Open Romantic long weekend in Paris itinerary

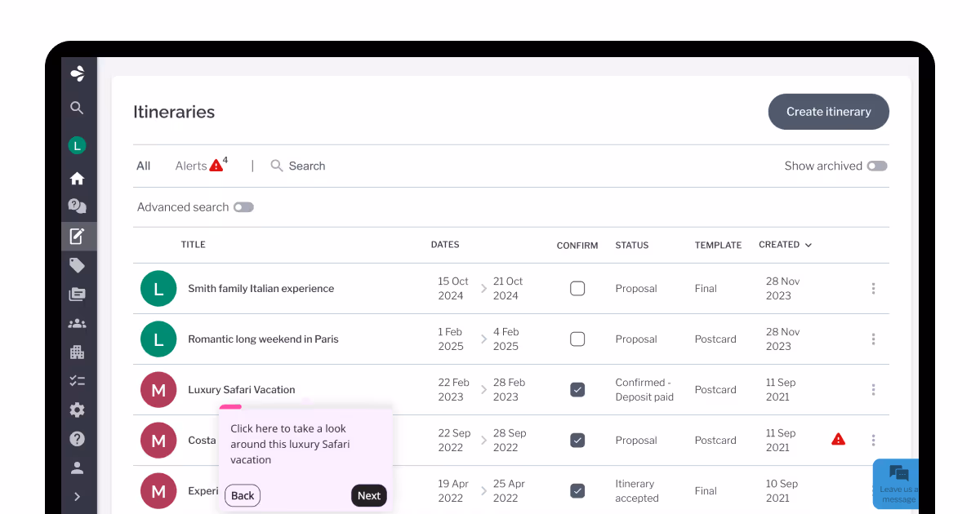pyautogui.click(x=263, y=339)
